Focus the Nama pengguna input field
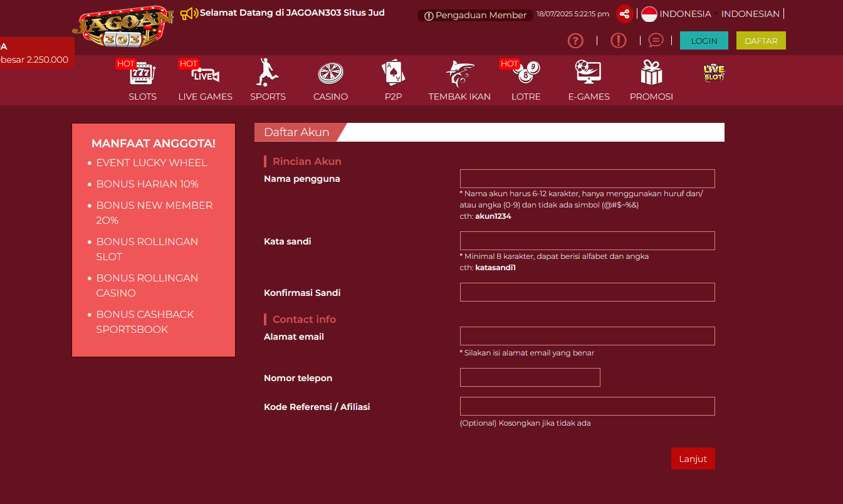The image size is (843, 504). tap(587, 179)
